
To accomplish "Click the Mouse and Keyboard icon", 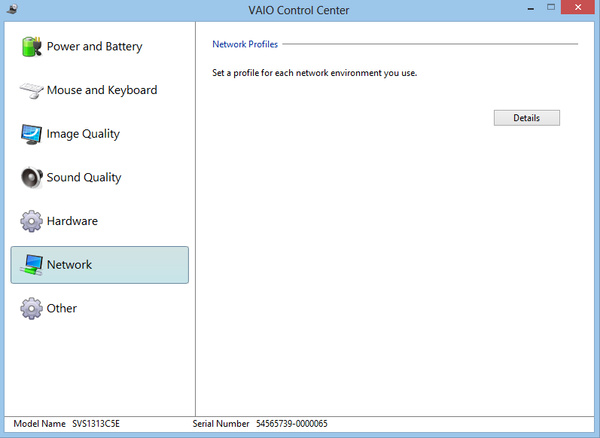I will click(31, 90).
